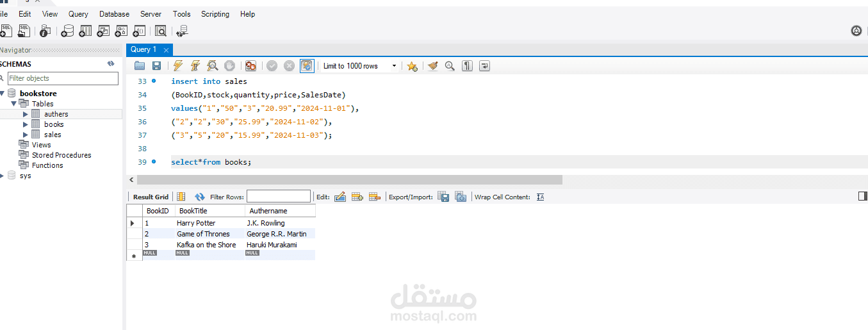
Task: Open the View menu
Action: (x=50, y=14)
